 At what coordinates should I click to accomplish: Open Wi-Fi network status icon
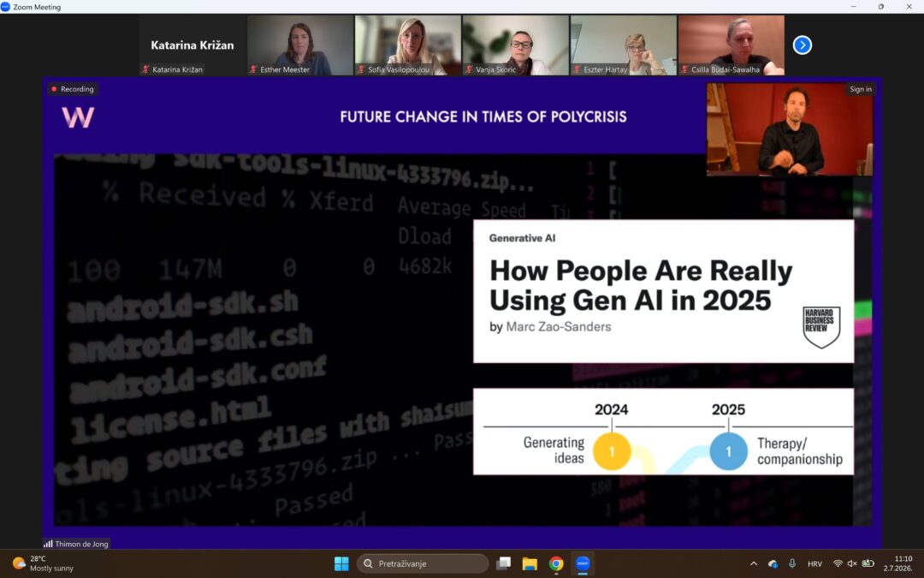[x=838, y=563]
